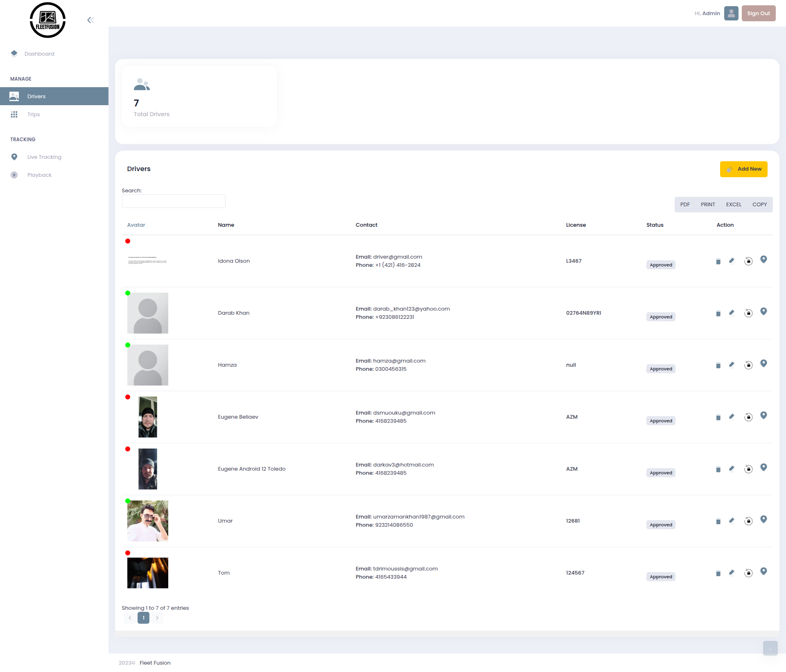Open Trips in sidebar menu
The width and height of the screenshot is (786, 672).
34,115
